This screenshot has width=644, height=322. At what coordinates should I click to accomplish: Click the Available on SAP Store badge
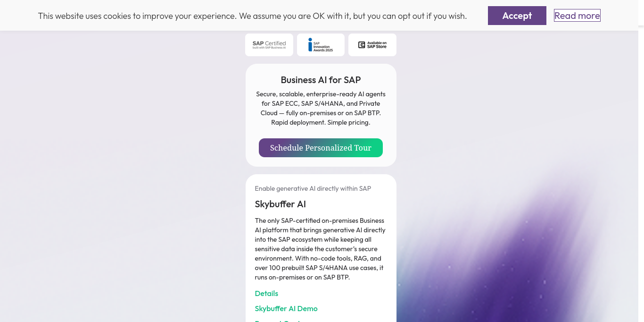click(372, 44)
